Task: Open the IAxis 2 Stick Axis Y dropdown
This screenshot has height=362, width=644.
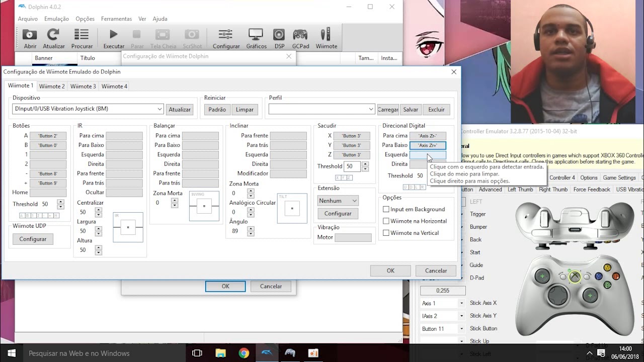Action: click(443, 316)
